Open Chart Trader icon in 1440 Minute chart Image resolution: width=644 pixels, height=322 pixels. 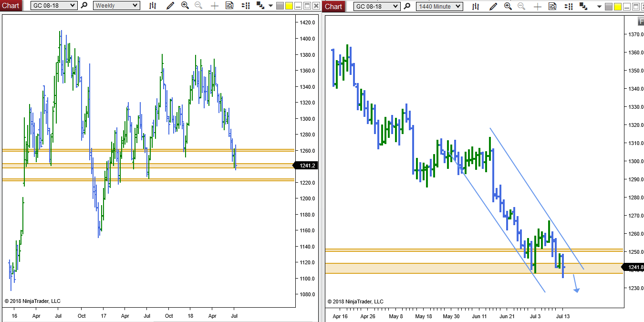click(569, 6)
